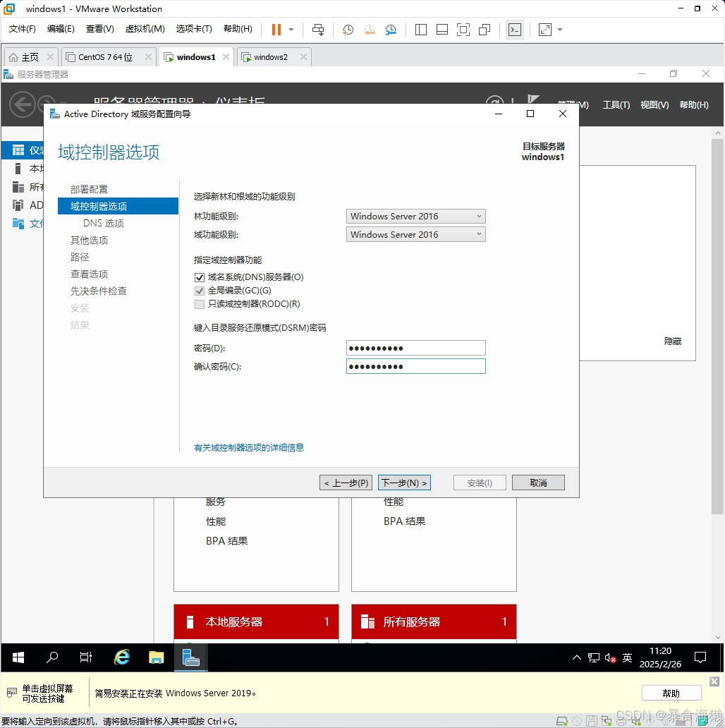Click the Server Manager taskbar icon

coord(190,657)
